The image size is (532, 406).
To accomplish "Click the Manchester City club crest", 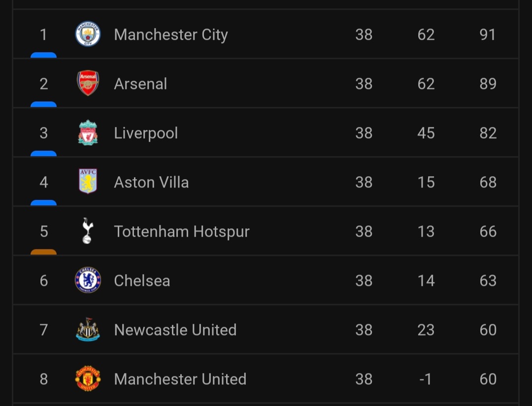I will tap(88, 34).
